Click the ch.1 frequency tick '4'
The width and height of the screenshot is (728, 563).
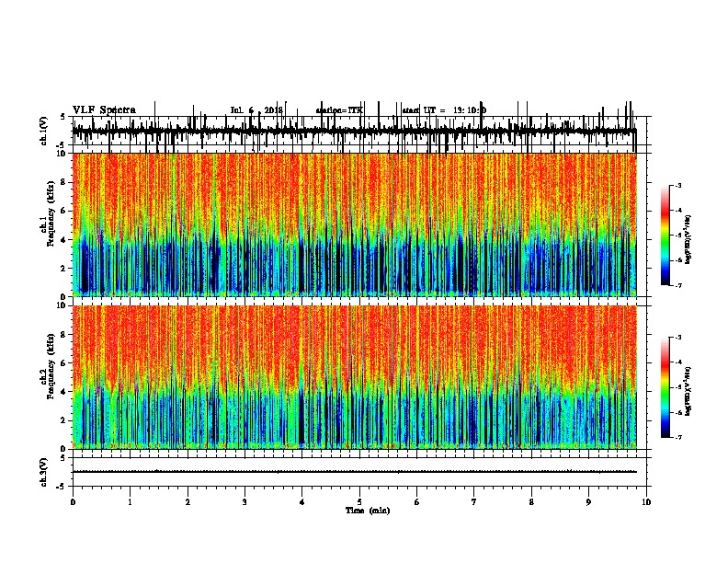[x=63, y=240]
